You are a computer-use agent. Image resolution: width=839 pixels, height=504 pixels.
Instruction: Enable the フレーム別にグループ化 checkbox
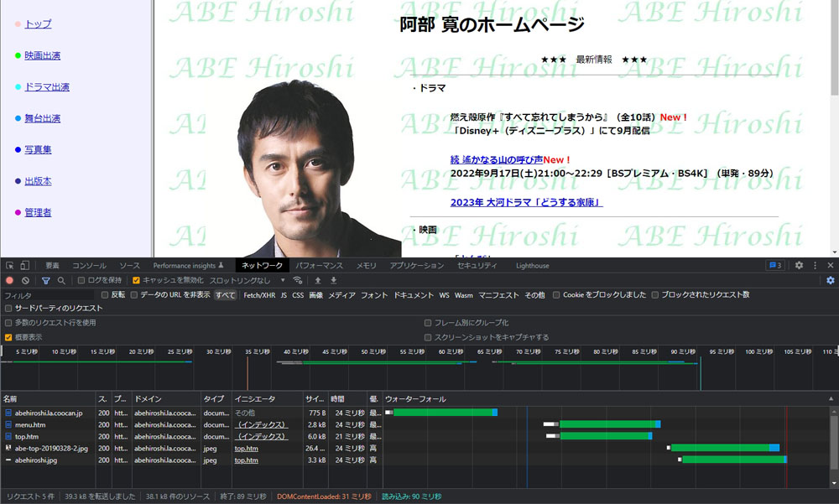click(x=428, y=323)
